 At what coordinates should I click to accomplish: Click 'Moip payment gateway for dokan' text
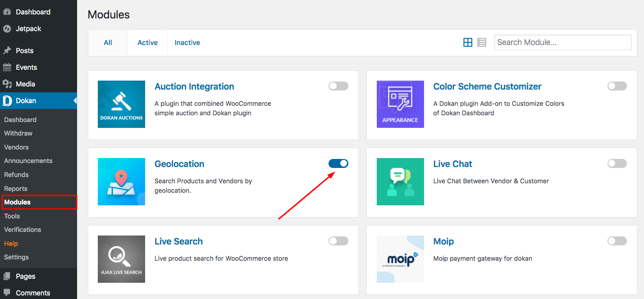(483, 258)
